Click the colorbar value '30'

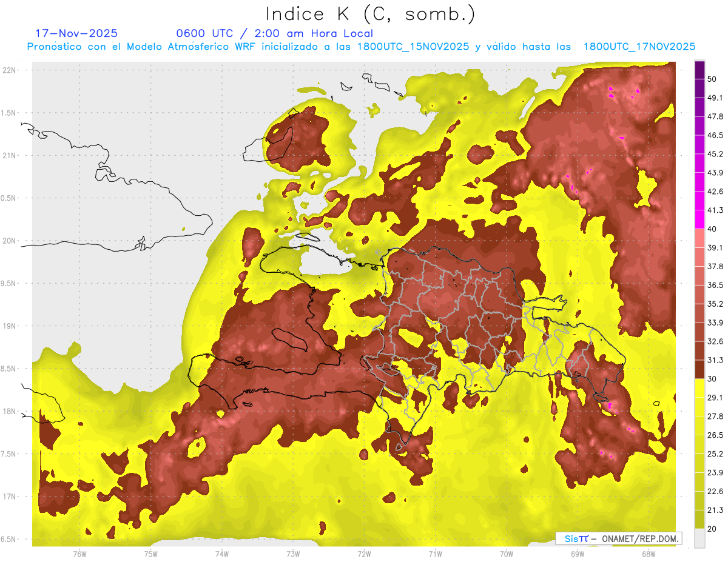point(712,379)
